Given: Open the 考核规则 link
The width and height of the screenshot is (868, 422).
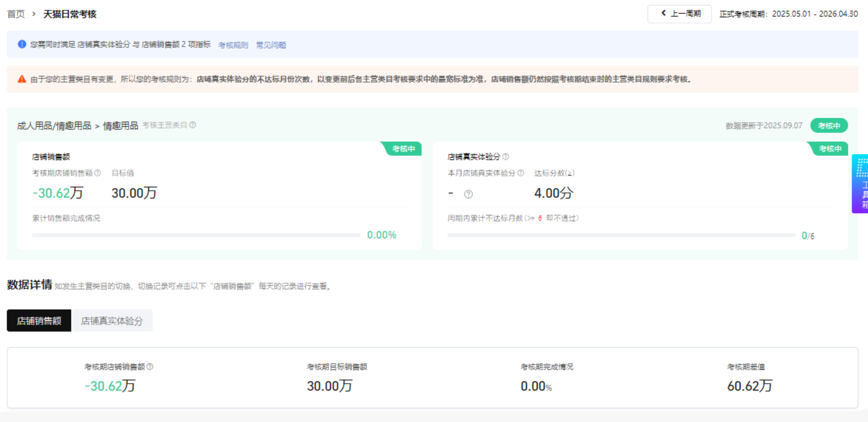Looking at the screenshot, I should click(233, 45).
